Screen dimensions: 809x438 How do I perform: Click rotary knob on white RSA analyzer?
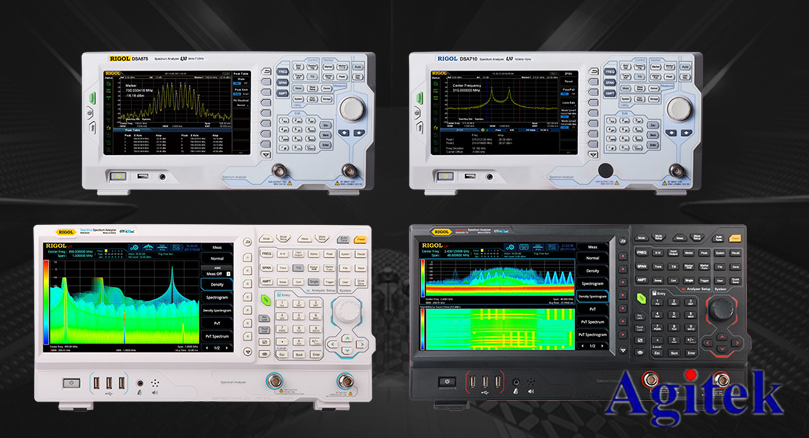coord(347,310)
